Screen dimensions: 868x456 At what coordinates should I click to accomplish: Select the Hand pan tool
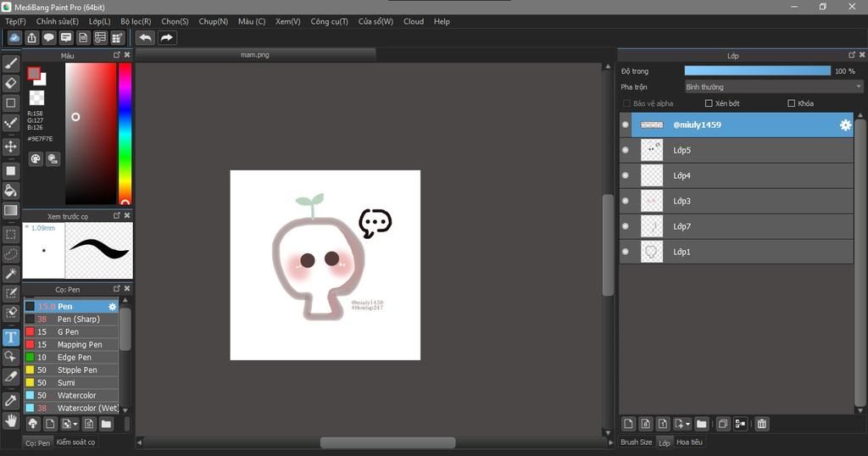point(10,421)
